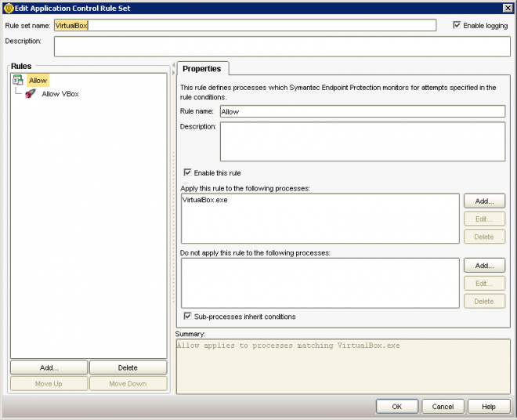Select the Allow VBox condition
Screen dimensions: 517x420
(x=60, y=94)
